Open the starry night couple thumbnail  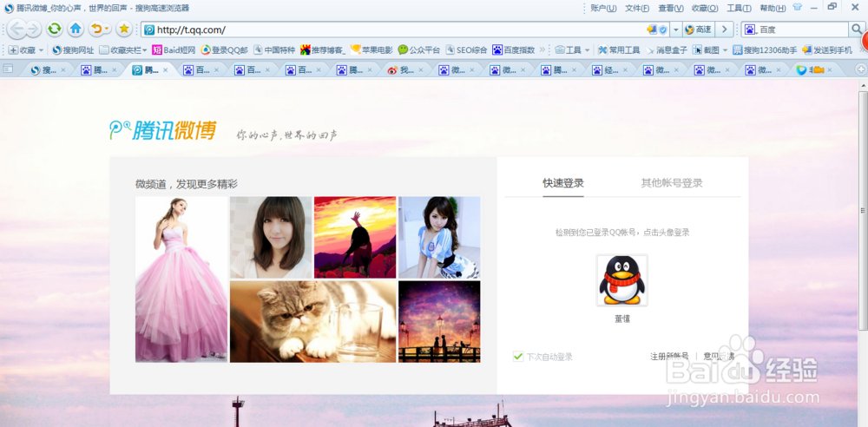[439, 321]
